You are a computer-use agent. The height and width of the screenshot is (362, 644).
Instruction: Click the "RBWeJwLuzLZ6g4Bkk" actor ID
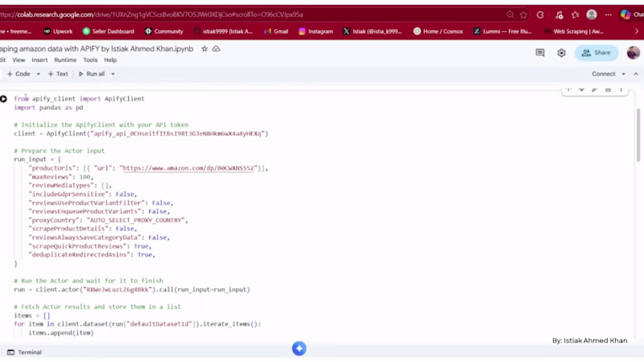tap(117, 290)
